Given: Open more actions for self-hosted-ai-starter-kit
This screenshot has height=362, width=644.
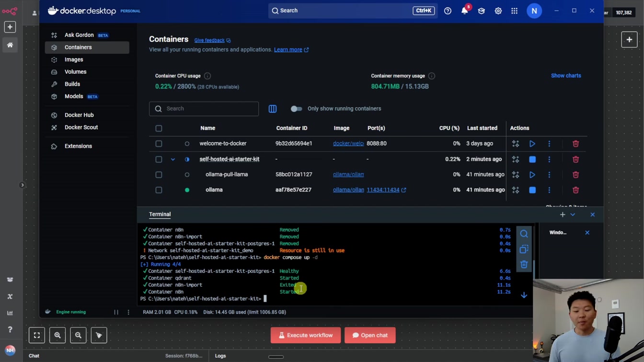Looking at the screenshot, I should (x=549, y=159).
